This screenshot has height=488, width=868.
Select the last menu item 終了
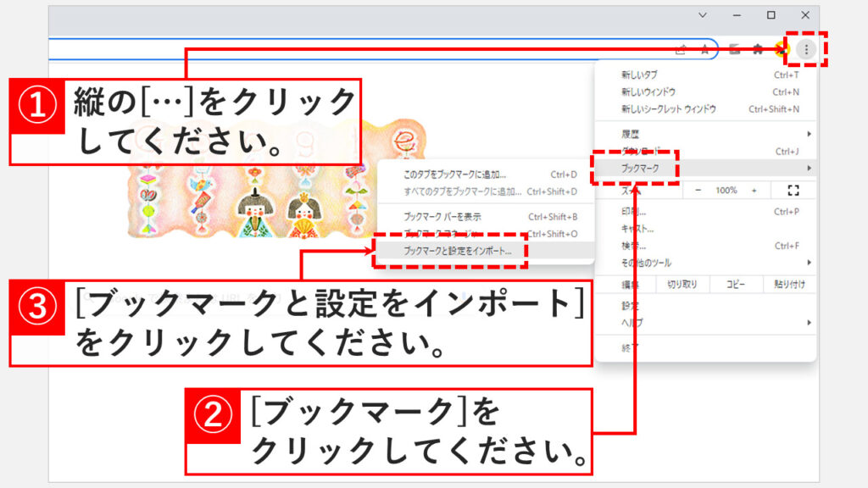click(x=705, y=348)
